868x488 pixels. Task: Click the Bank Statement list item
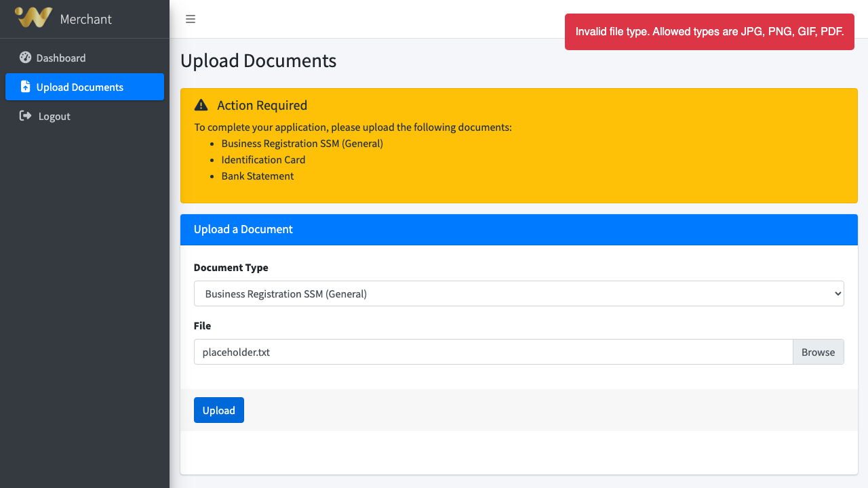pos(258,176)
